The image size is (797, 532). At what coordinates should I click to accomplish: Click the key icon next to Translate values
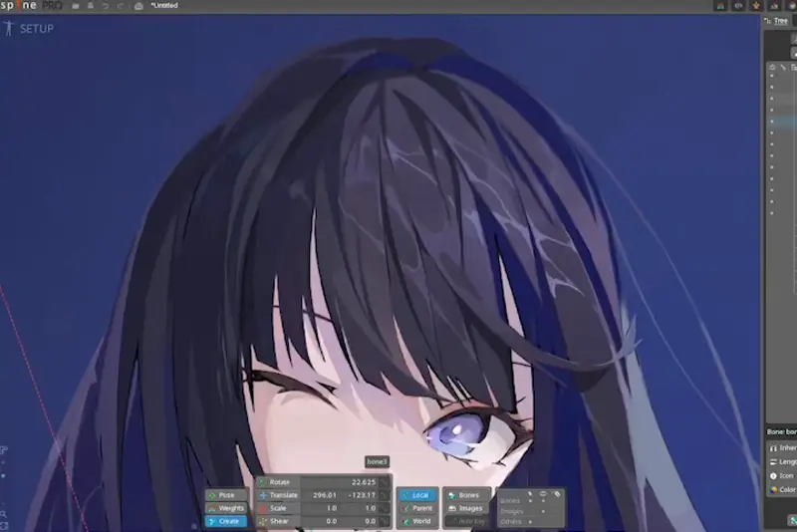pyautogui.click(x=384, y=495)
